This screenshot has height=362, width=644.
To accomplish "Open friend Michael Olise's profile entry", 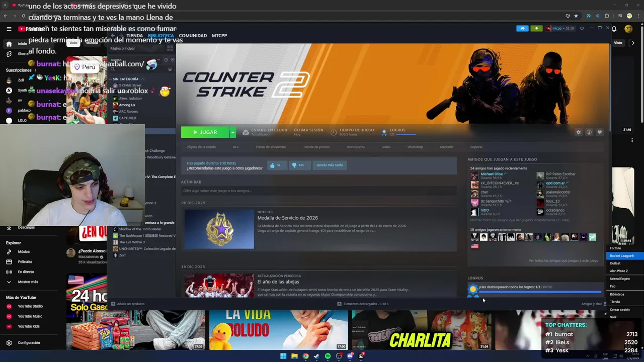I will (x=492, y=174).
